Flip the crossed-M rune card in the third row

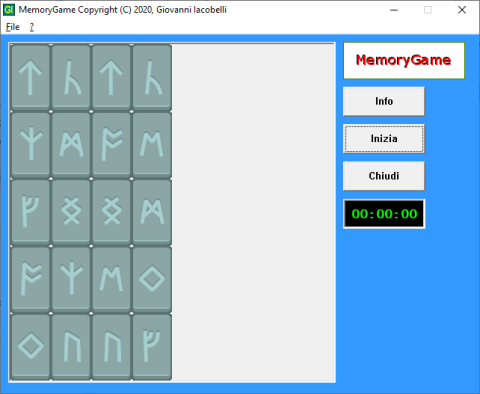coord(152,212)
